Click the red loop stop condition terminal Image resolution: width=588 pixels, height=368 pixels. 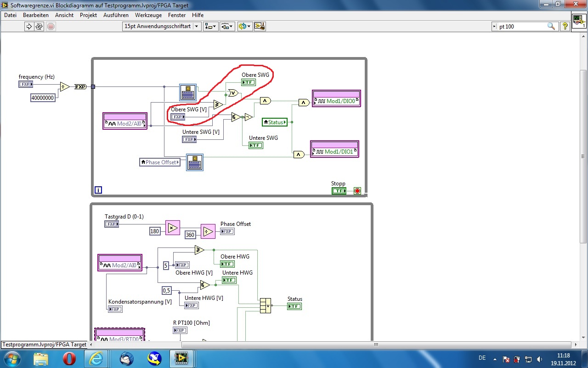point(357,191)
